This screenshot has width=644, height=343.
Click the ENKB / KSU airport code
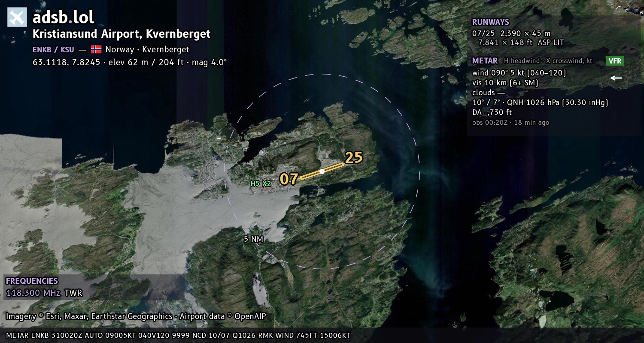coord(53,50)
